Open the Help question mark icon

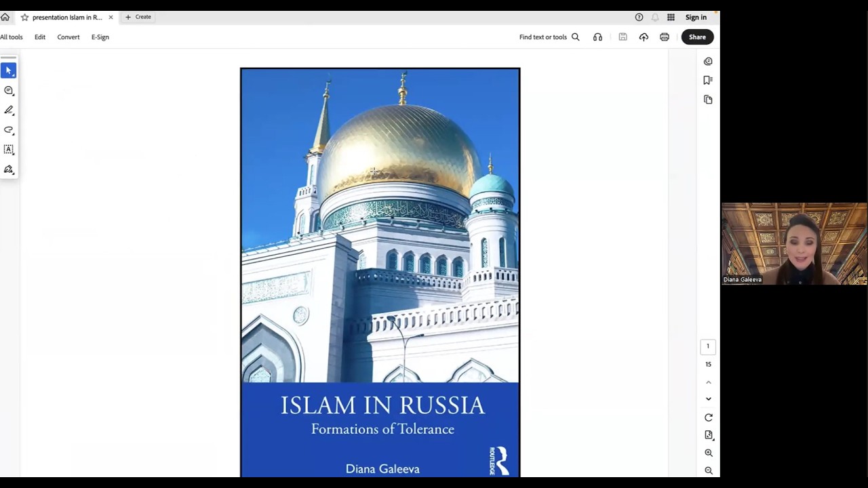[x=639, y=17]
